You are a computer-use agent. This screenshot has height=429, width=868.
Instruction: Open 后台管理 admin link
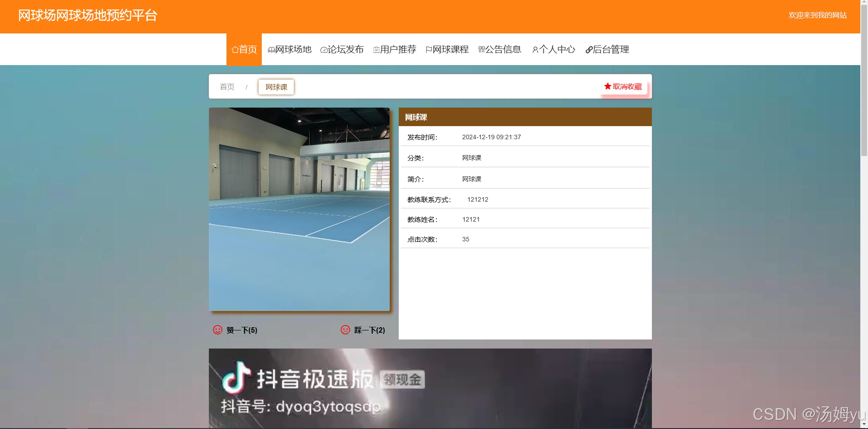pos(607,49)
